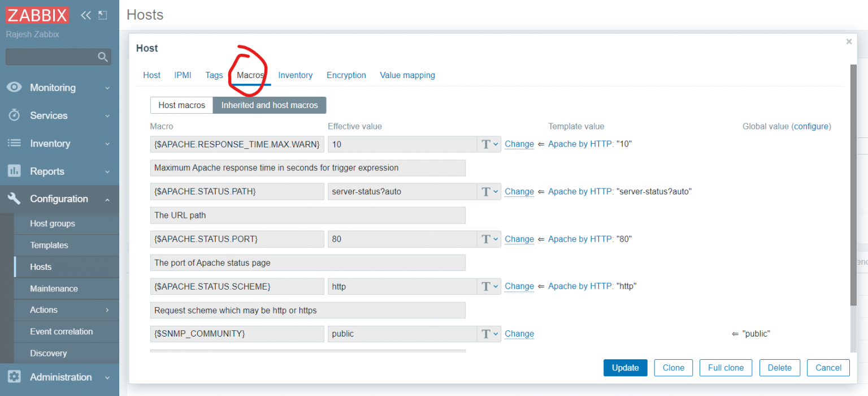Click the global value configure link
The width and height of the screenshot is (868, 396).
pos(811,127)
